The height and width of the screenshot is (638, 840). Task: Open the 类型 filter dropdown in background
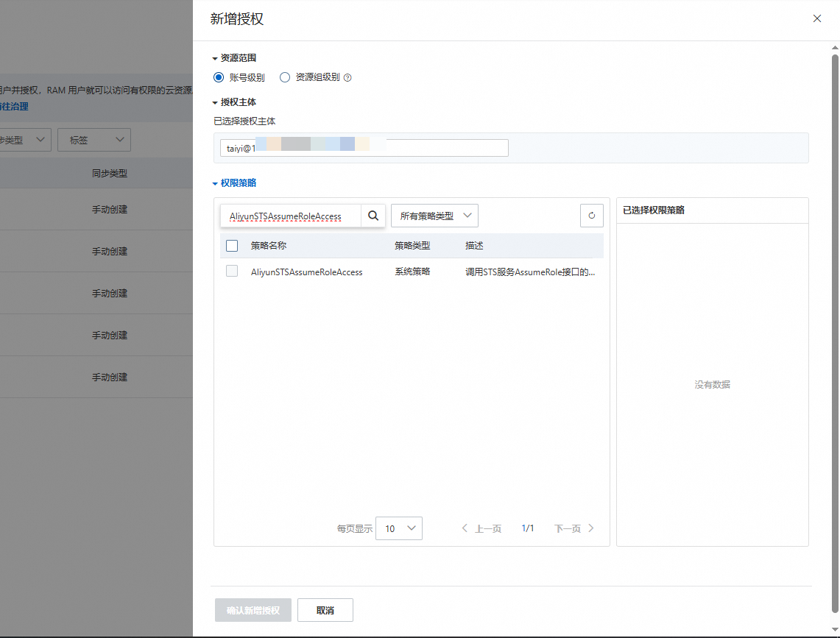pyautogui.click(x=24, y=140)
